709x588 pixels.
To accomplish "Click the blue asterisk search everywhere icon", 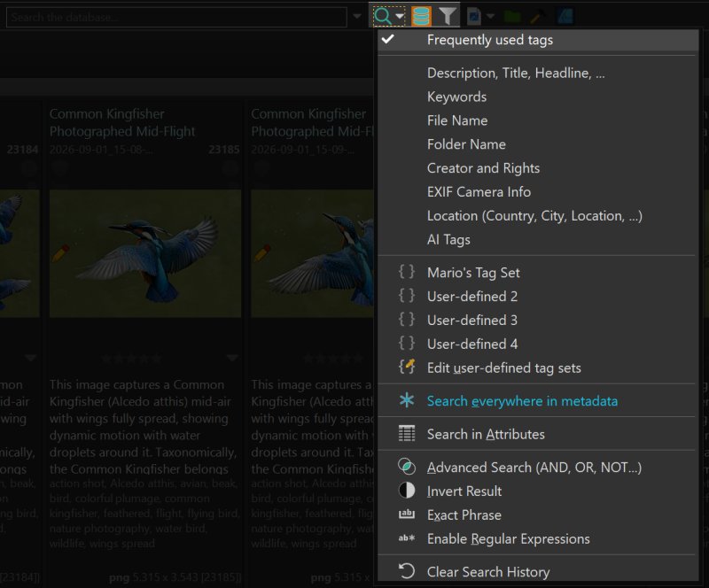I will (x=407, y=400).
